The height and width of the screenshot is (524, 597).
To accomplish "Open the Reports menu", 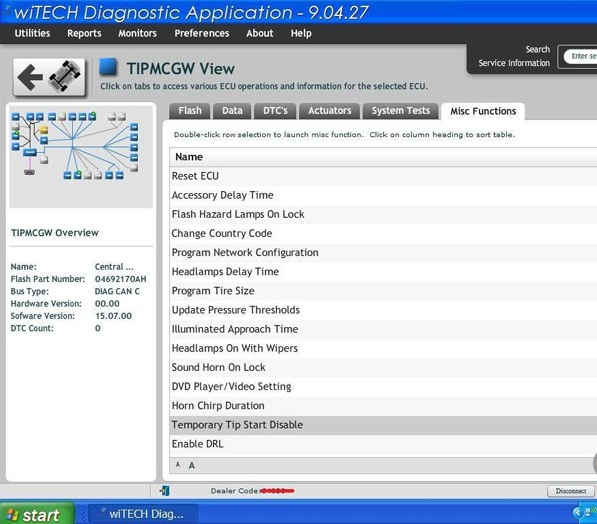I will click(x=84, y=33).
